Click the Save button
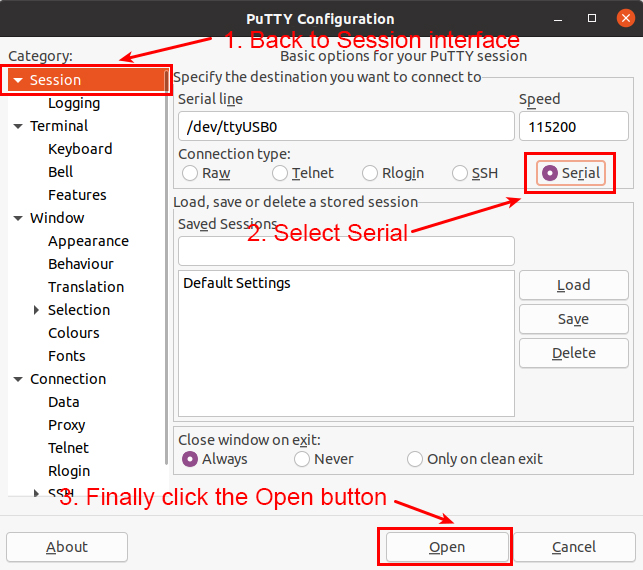The height and width of the screenshot is (570, 643). tap(574, 319)
